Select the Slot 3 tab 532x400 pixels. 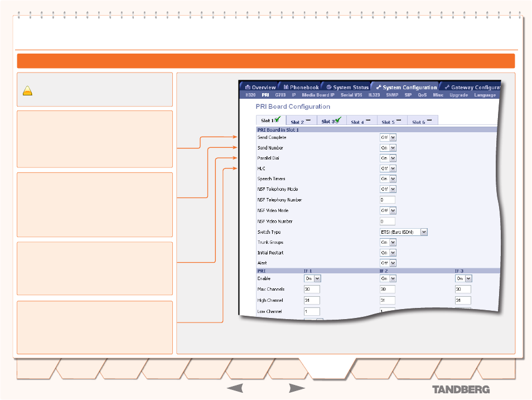tap(331, 121)
